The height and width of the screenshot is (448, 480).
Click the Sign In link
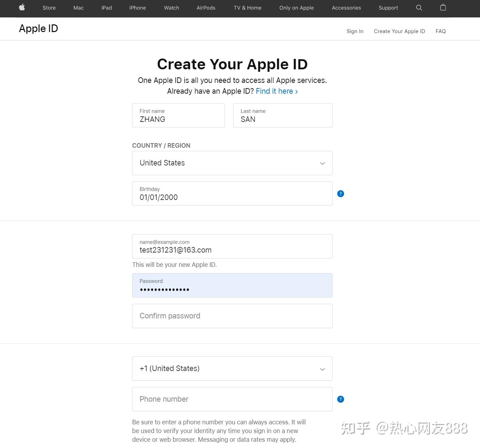coord(355,31)
